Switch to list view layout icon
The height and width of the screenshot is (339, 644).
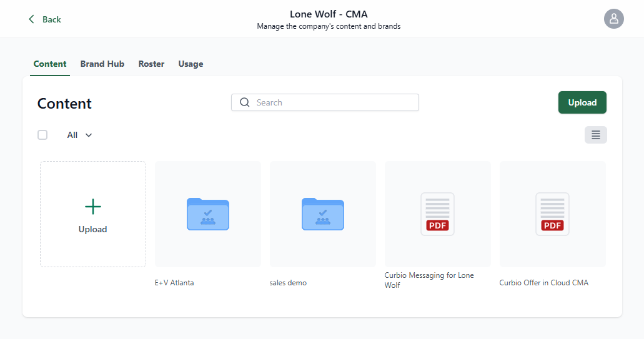coord(595,135)
